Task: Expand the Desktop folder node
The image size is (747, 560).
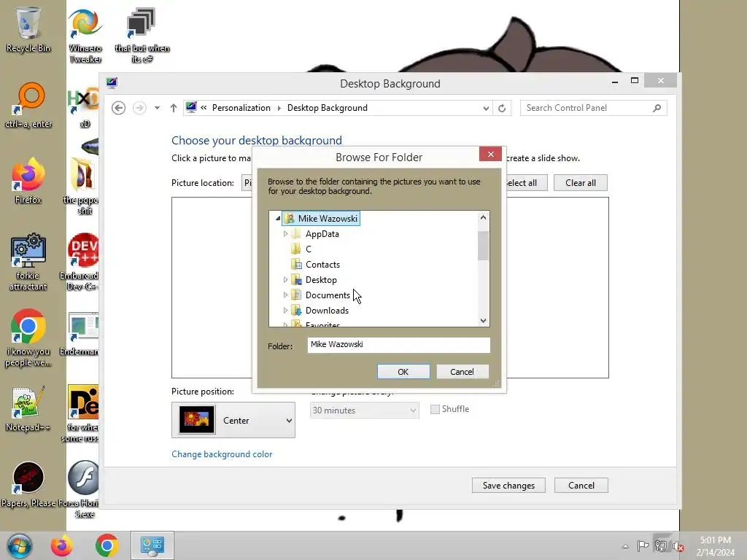Action: 285,279
